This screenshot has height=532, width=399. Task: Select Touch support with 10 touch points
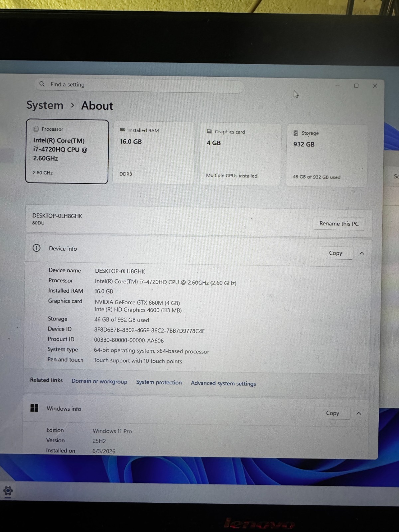138,361
